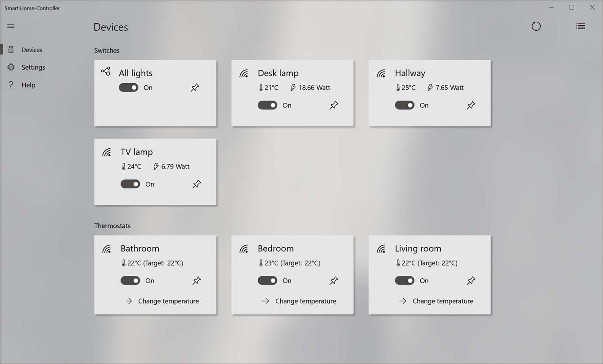Image resolution: width=603 pixels, height=364 pixels.
Task: Open Change temperature for Living room
Action: [x=436, y=301]
